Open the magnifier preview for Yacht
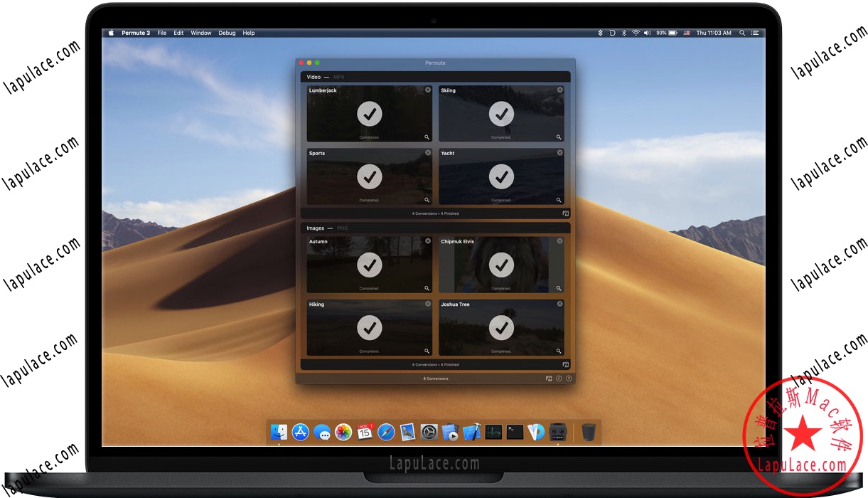This screenshot has width=868, height=498. coord(559,199)
